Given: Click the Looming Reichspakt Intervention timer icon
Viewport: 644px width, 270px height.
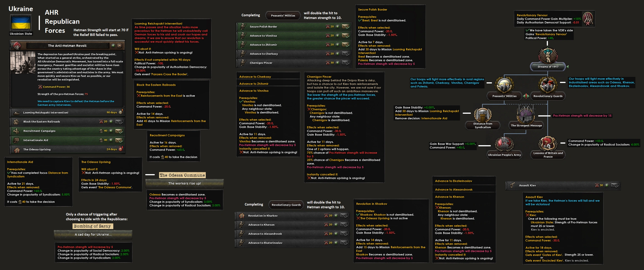Looking at the screenshot, I should [121, 112].
